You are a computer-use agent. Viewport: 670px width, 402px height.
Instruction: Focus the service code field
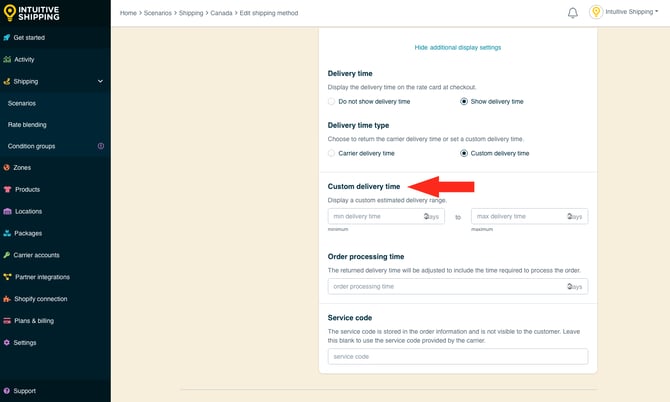tap(458, 356)
